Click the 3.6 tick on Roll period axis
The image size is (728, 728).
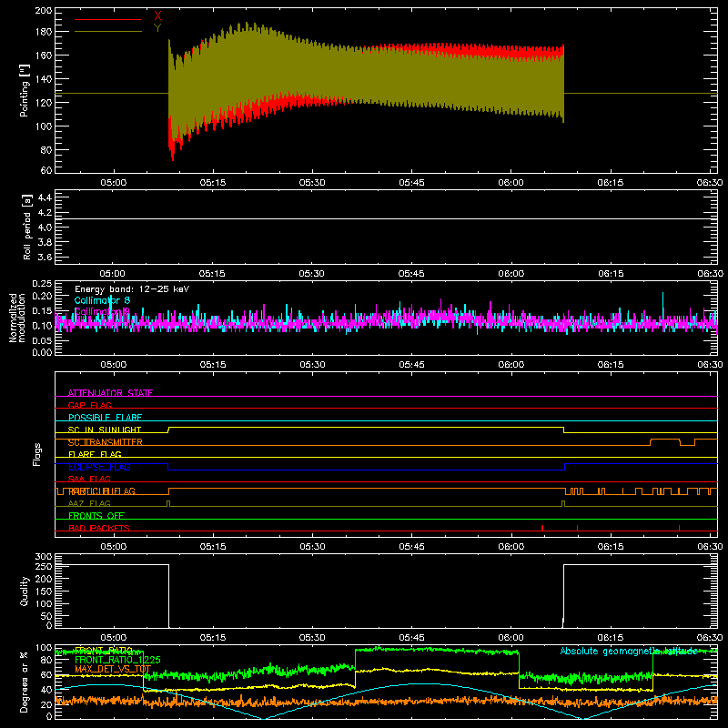[45, 257]
